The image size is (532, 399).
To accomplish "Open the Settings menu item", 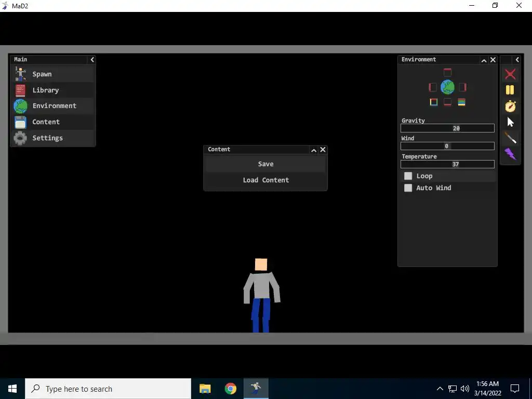I will click(x=54, y=138).
